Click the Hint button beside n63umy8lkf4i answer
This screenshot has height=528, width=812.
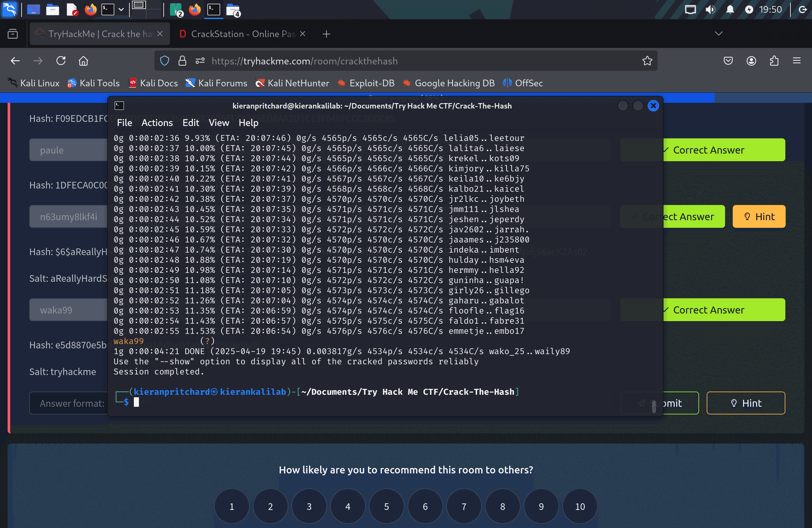coord(759,216)
